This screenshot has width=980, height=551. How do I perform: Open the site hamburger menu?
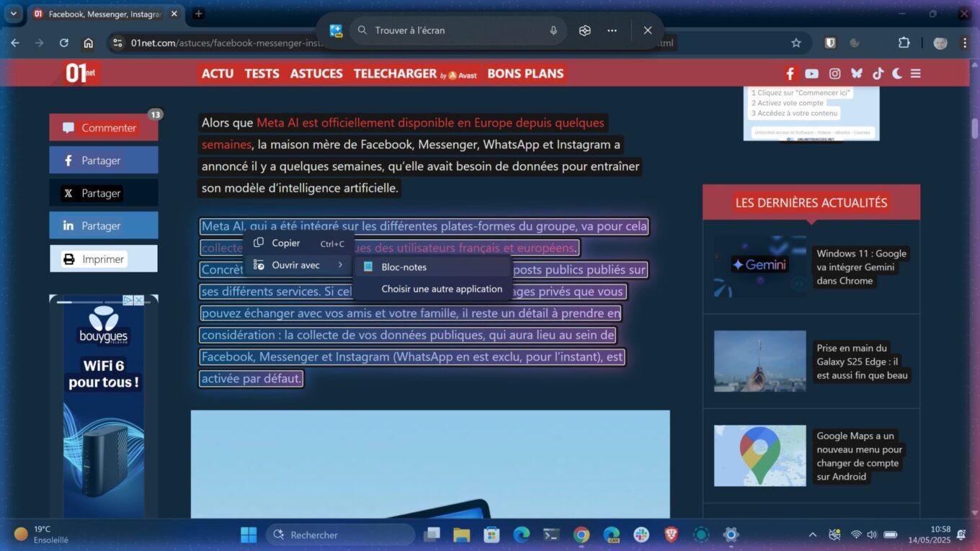tap(916, 73)
